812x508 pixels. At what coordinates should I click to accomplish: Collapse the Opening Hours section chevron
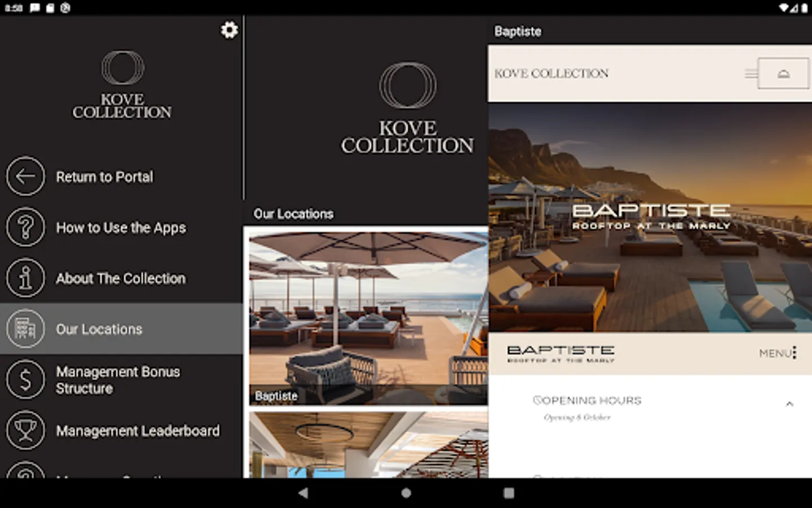point(789,404)
